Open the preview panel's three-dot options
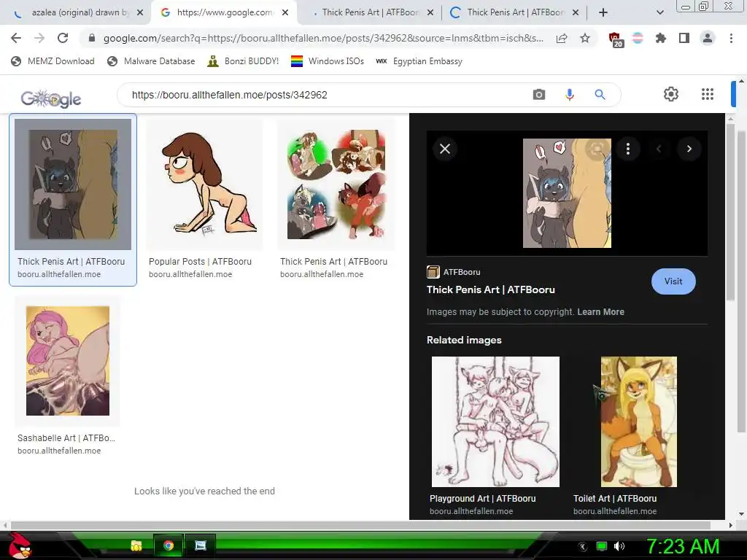The width and height of the screenshot is (747, 560). [628, 149]
